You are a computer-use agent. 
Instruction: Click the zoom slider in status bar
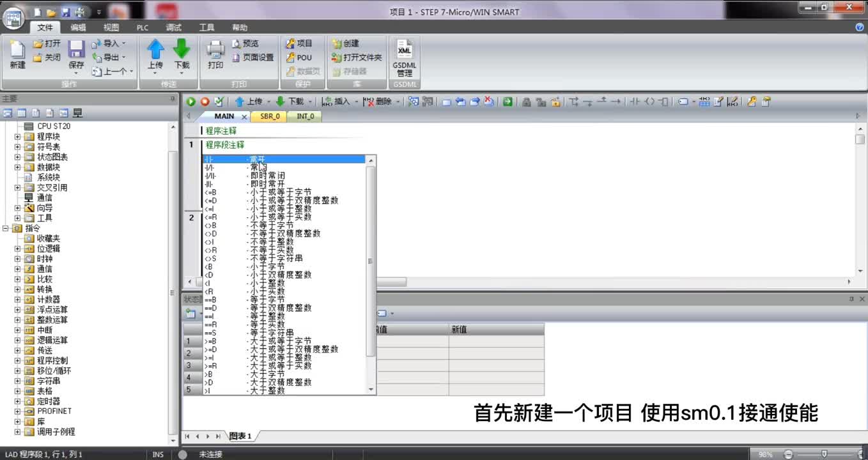pos(825,454)
